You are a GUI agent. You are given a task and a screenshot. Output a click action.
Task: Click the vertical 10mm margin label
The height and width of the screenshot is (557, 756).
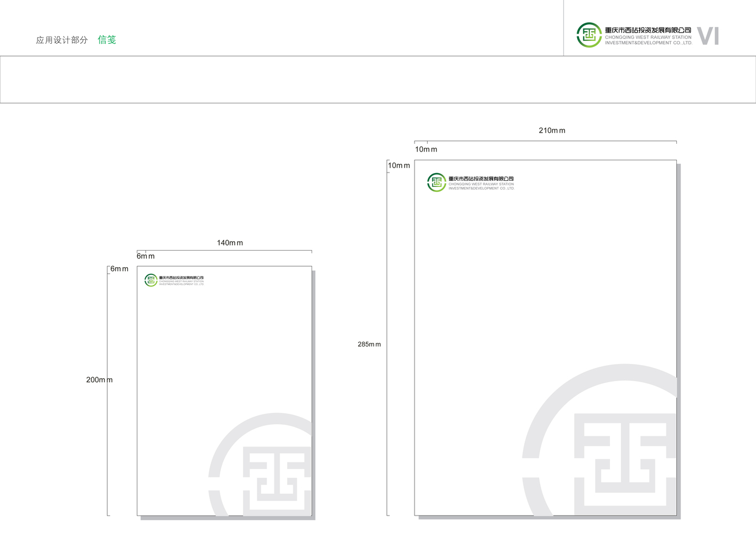coord(399,165)
